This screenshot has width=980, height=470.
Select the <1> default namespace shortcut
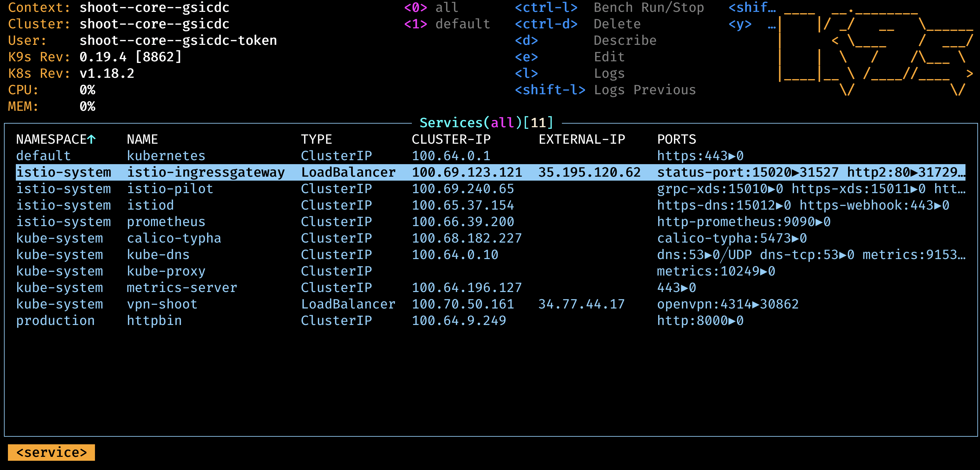point(446,24)
